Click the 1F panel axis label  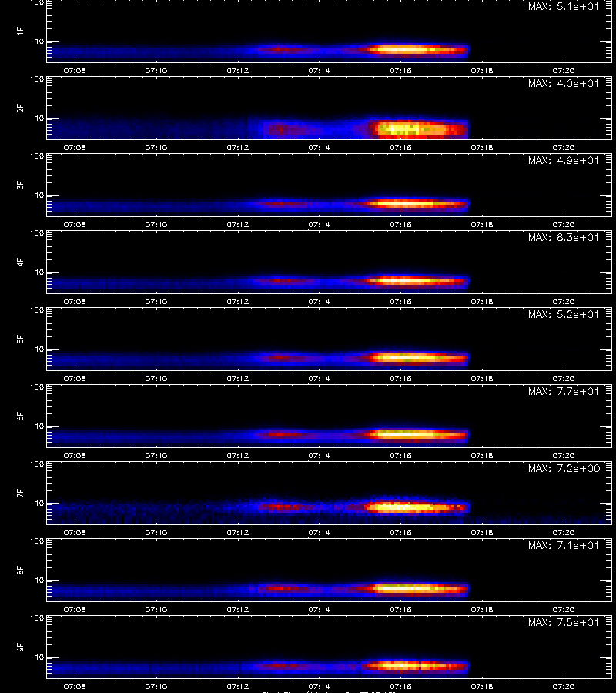[20, 31]
